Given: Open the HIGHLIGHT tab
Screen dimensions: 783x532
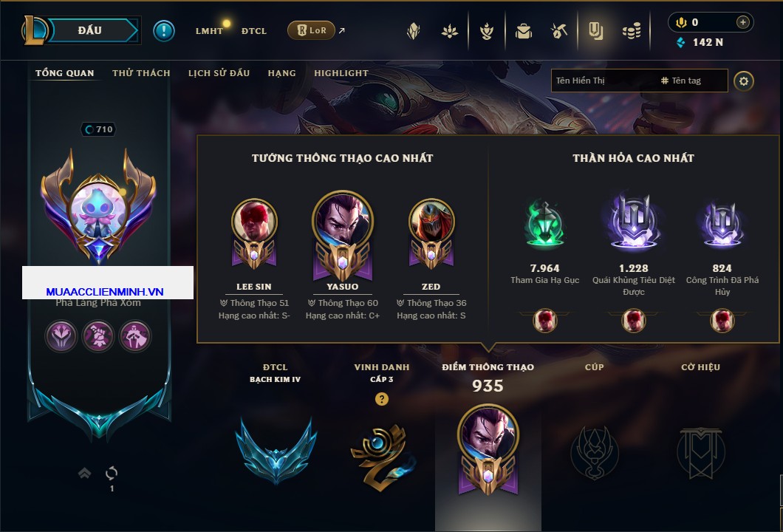Looking at the screenshot, I should click(x=341, y=73).
